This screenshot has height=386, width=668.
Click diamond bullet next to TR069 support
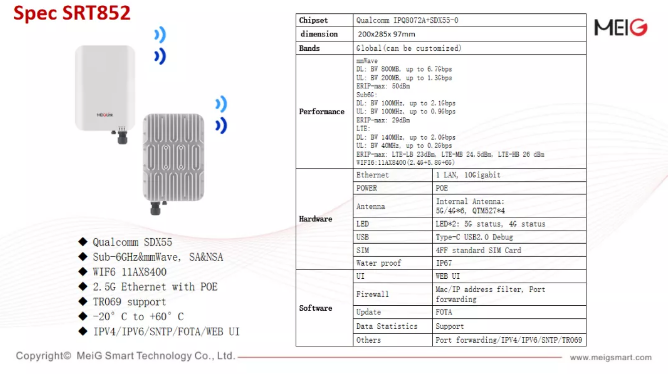[83, 301]
